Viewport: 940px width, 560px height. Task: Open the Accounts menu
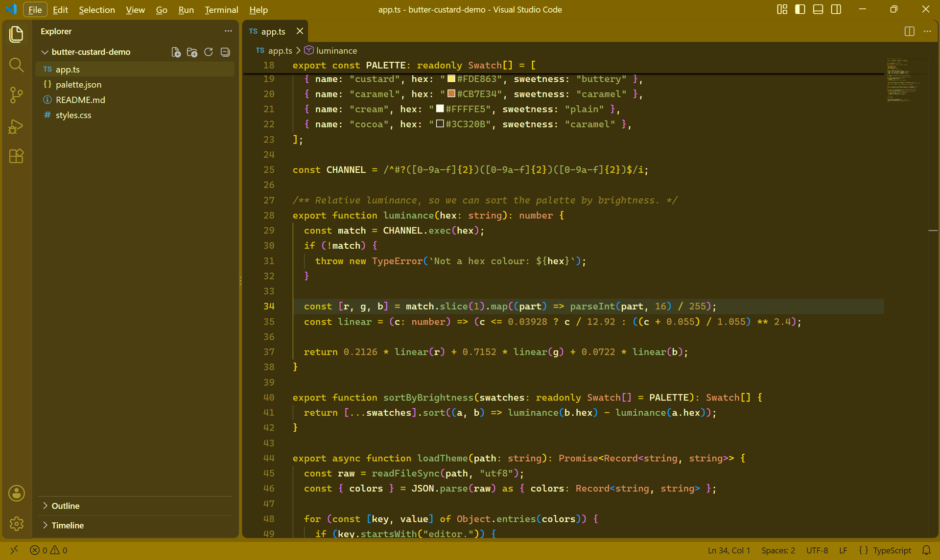16,493
